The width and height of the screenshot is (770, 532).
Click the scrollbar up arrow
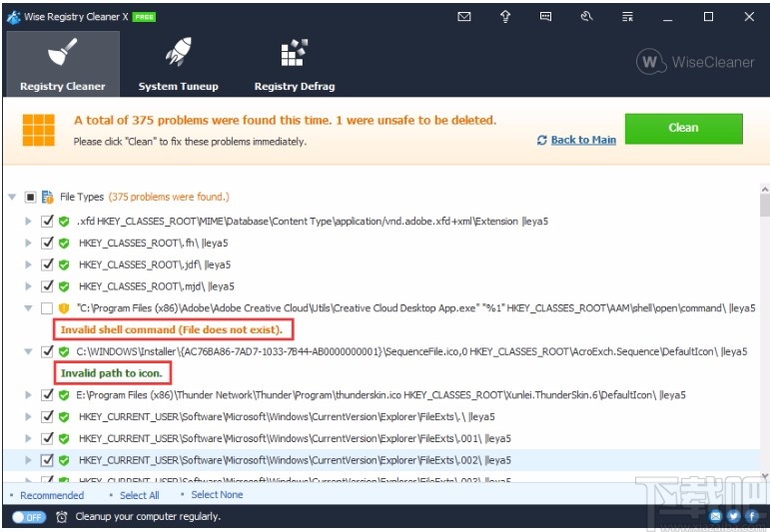tap(765, 189)
